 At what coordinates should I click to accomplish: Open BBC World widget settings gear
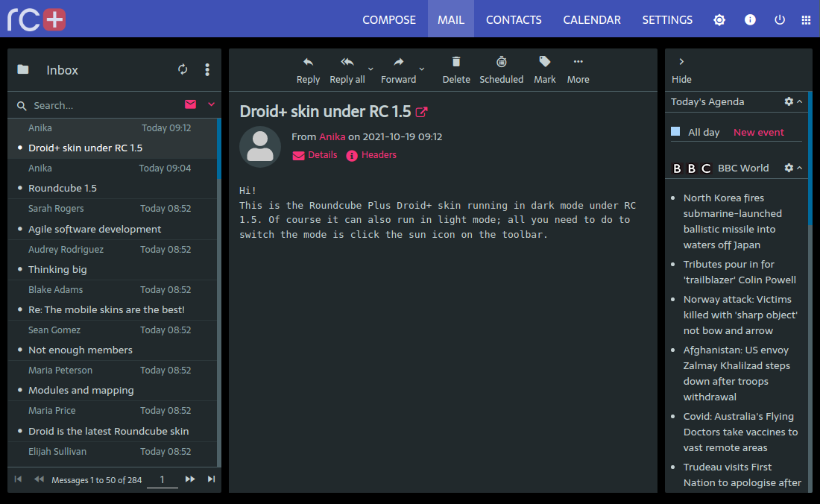pos(789,168)
